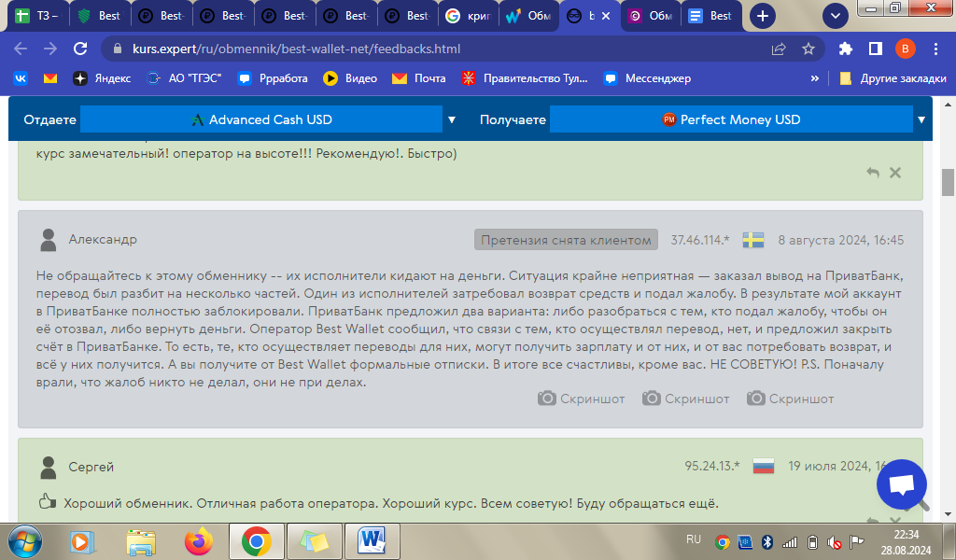Screen dimensions: 956x560
Task: Click the thumbs-up icon in Сергей's review
Action: (48, 503)
